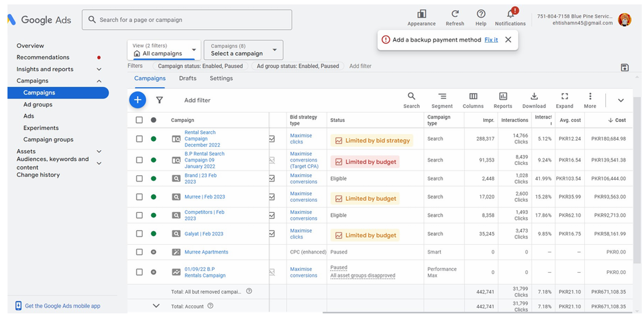644x316 pixels.
Task: Click the save filter icon
Action: click(624, 67)
